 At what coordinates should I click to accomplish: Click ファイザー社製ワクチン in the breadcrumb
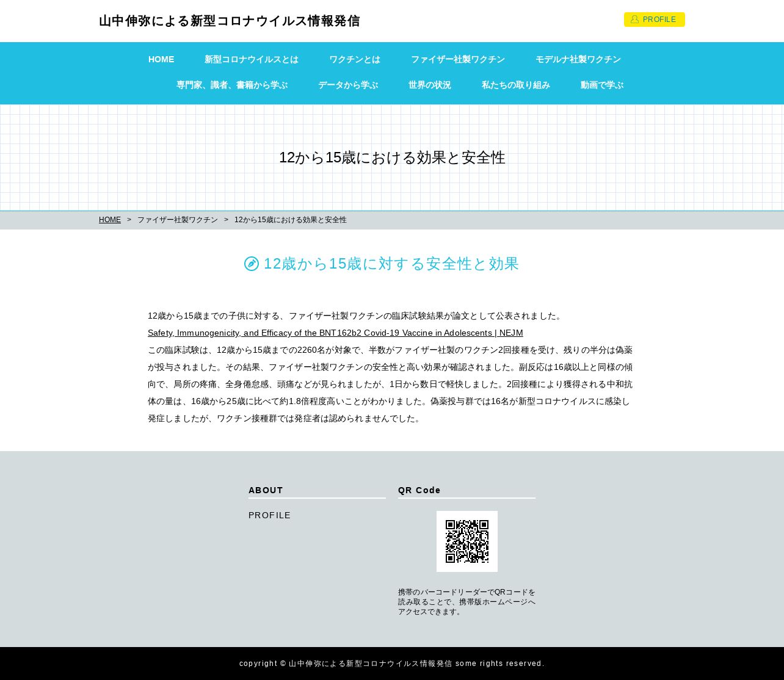[x=177, y=220]
